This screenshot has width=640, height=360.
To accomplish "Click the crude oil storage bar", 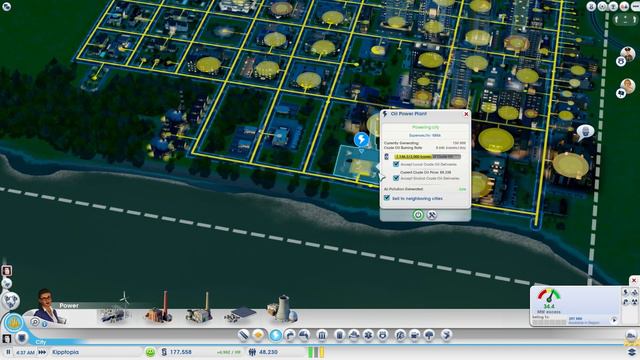I will pos(427,156).
